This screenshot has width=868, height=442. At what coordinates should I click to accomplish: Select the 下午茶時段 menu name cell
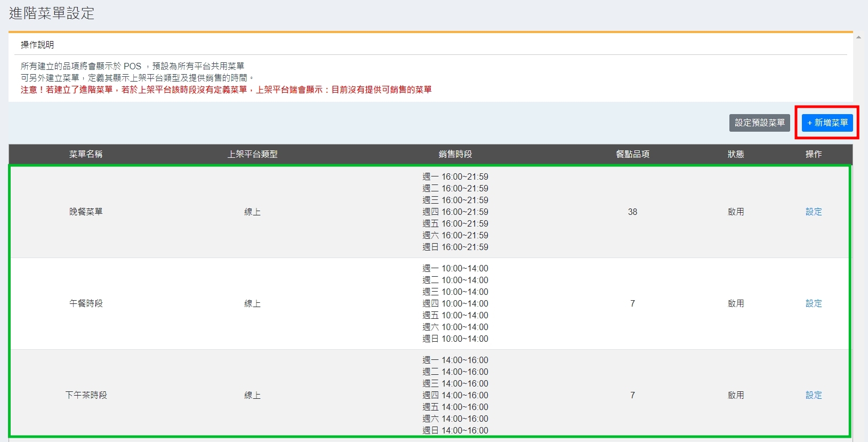pos(86,395)
